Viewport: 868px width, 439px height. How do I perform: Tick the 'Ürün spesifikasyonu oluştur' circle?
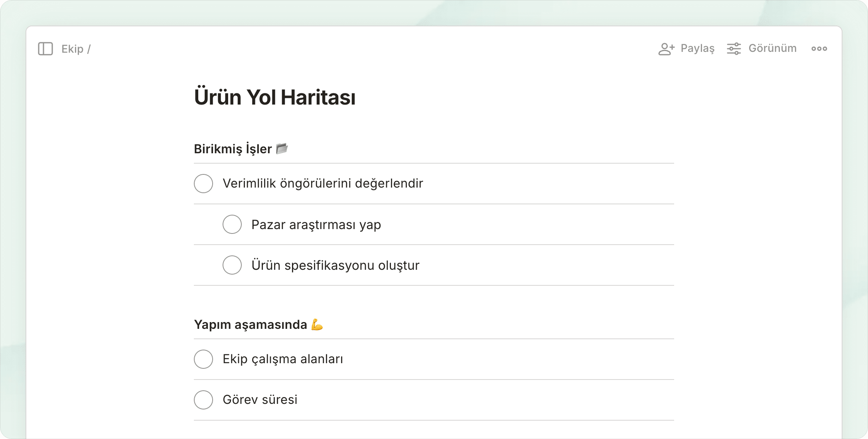(x=232, y=265)
